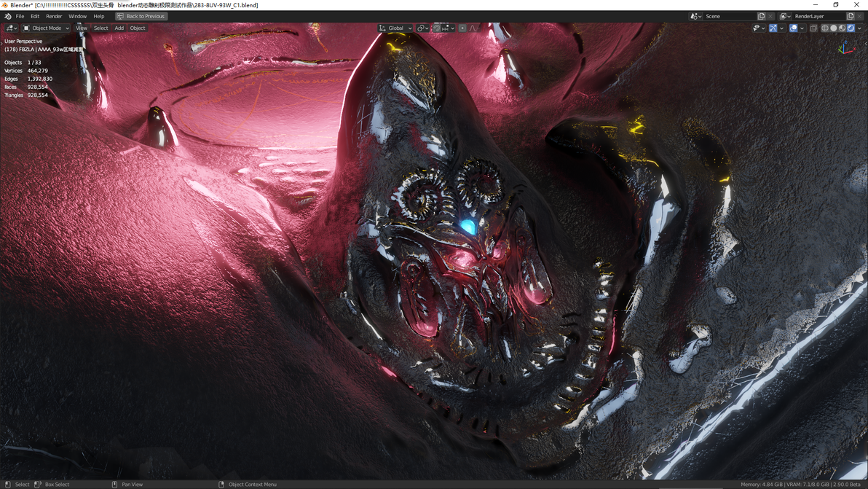Click the RenderLayer name field

pyautogui.click(x=818, y=16)
